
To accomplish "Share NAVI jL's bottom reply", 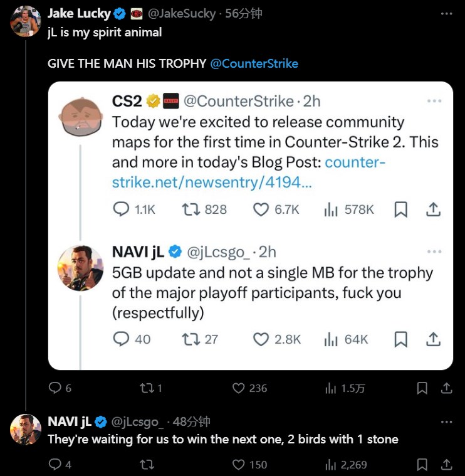I will click(x=446, y=465).
